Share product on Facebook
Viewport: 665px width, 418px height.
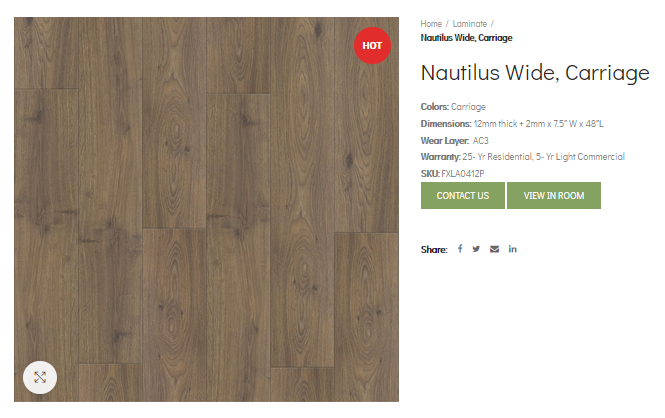460,249
